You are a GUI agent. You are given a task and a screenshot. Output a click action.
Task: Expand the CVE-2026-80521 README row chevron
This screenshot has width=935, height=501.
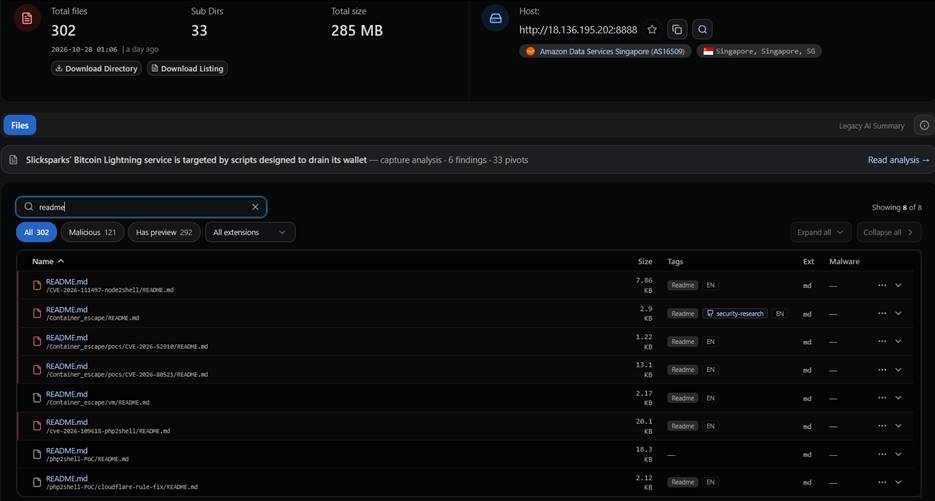(x=899, y=370)
